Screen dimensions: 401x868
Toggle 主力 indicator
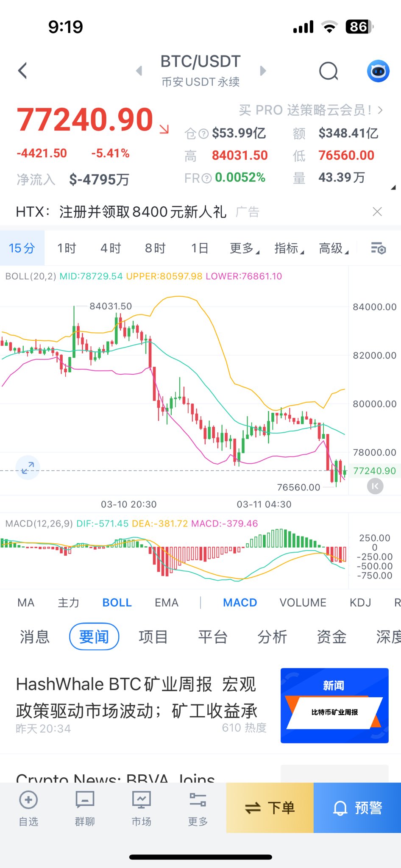[69, 603]
